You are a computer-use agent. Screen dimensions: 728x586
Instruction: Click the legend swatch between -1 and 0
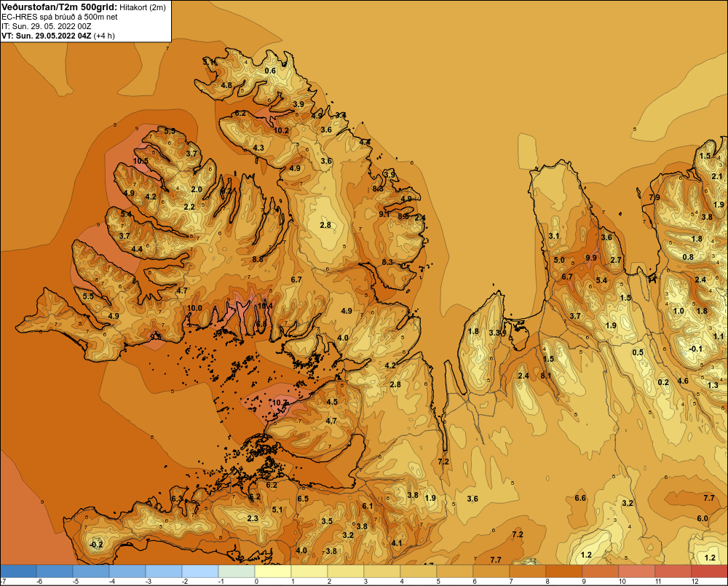(237, 571)
